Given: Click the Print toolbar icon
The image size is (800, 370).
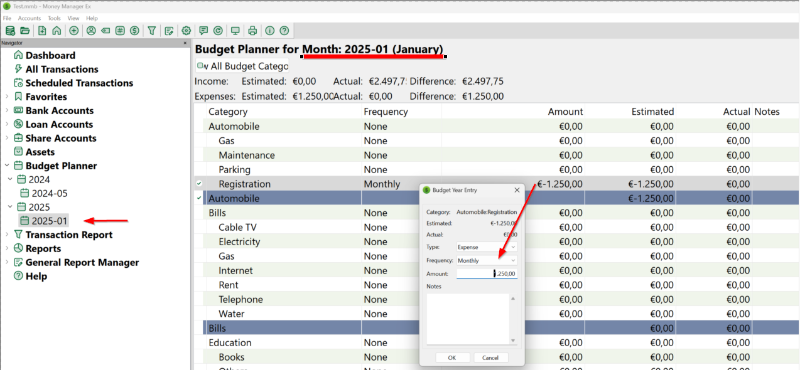Looking at the screenshot, I should coord(253,31).
